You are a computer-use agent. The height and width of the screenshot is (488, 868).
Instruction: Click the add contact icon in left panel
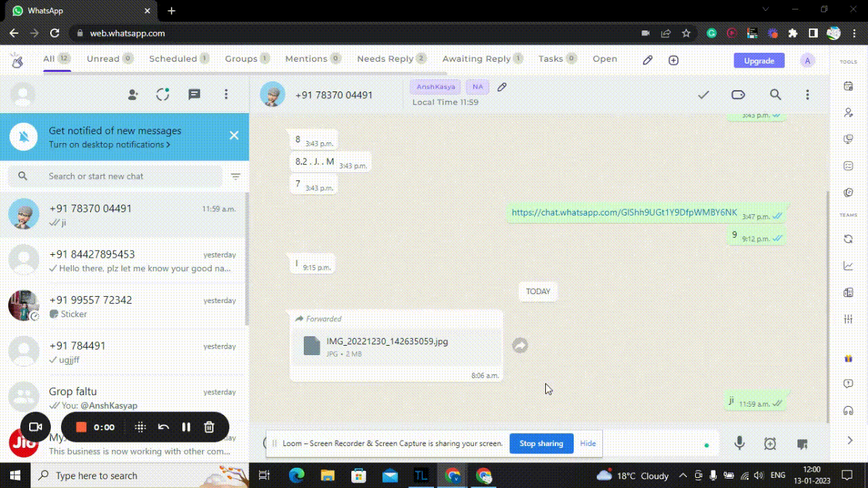pyautogui.click(x=133, y=95)
